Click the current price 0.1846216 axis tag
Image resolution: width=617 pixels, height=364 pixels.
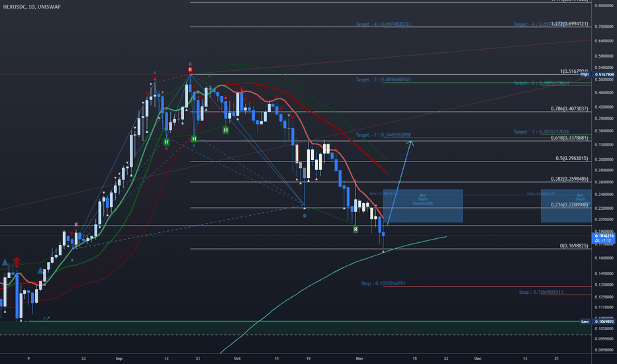(x=603, y=238)
